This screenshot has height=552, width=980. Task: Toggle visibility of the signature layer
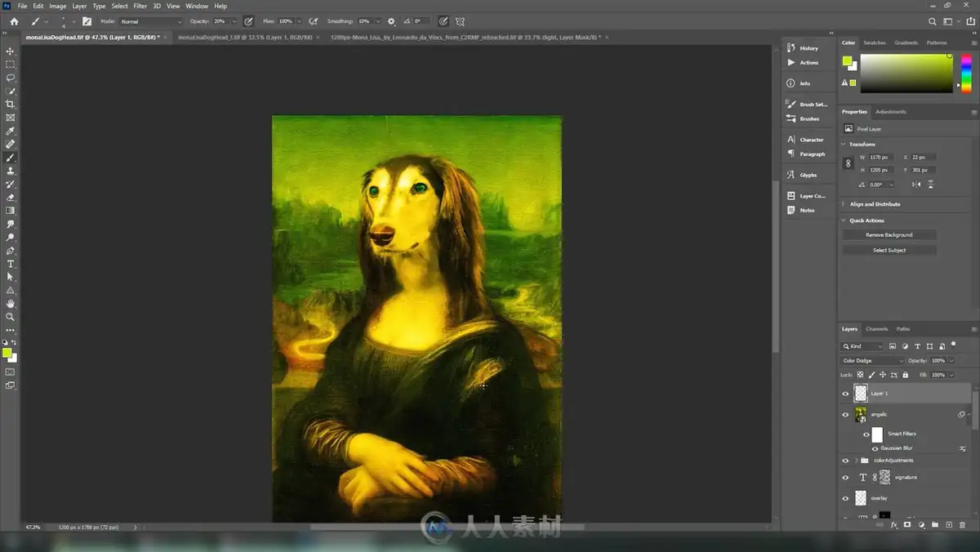click(x=845, y=478)
